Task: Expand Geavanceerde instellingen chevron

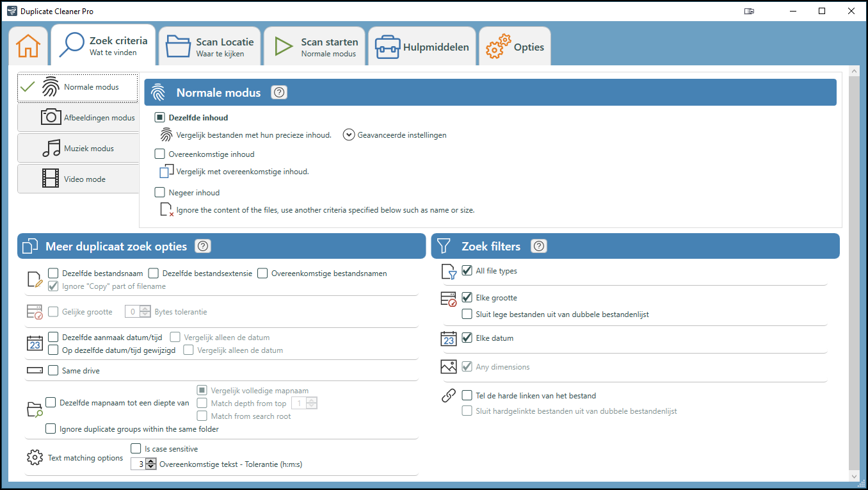Action: click(349, 135)
